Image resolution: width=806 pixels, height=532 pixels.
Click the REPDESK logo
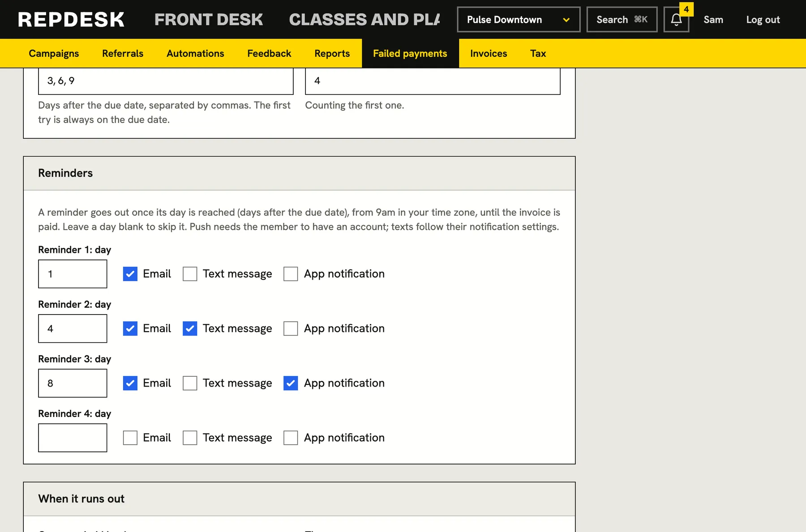(x=71, y=20)
